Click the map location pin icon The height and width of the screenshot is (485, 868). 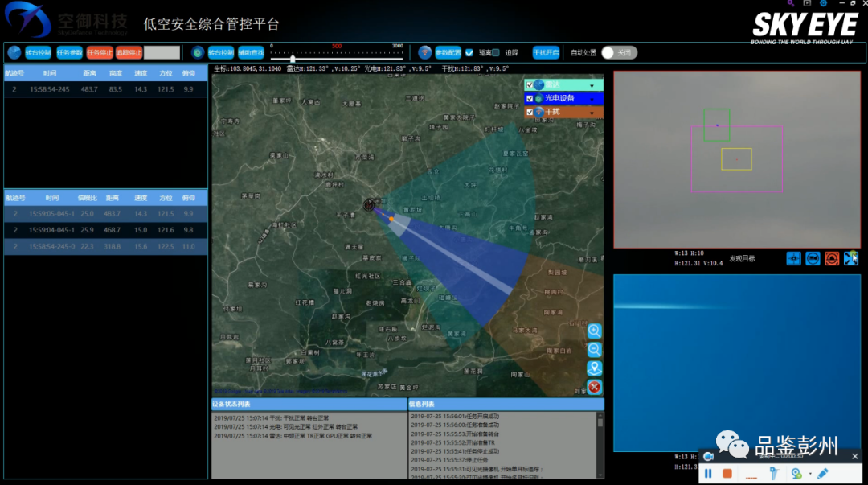[x=595, y=368]
